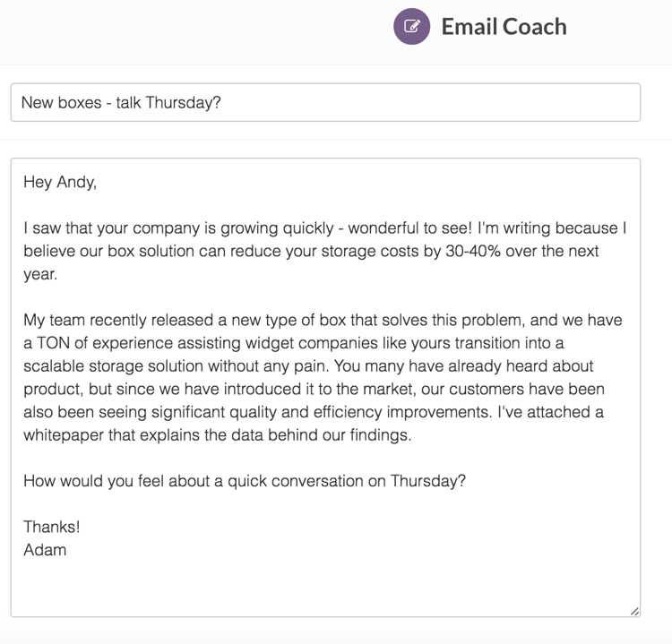The height and width of the screenshot is (644, 672).
Task: Click the purple Email Coach pencil icon
Action: (x=411, y=26)
